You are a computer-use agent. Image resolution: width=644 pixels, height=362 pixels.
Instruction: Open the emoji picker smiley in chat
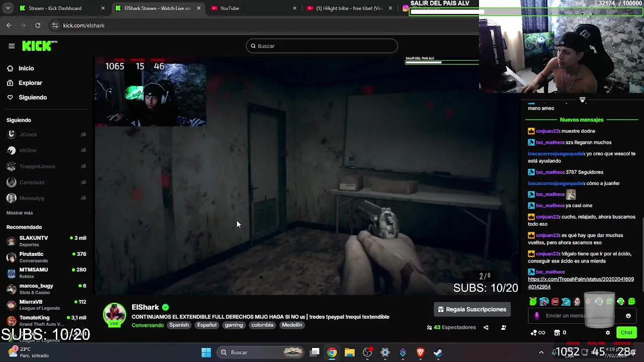point(628,316)
